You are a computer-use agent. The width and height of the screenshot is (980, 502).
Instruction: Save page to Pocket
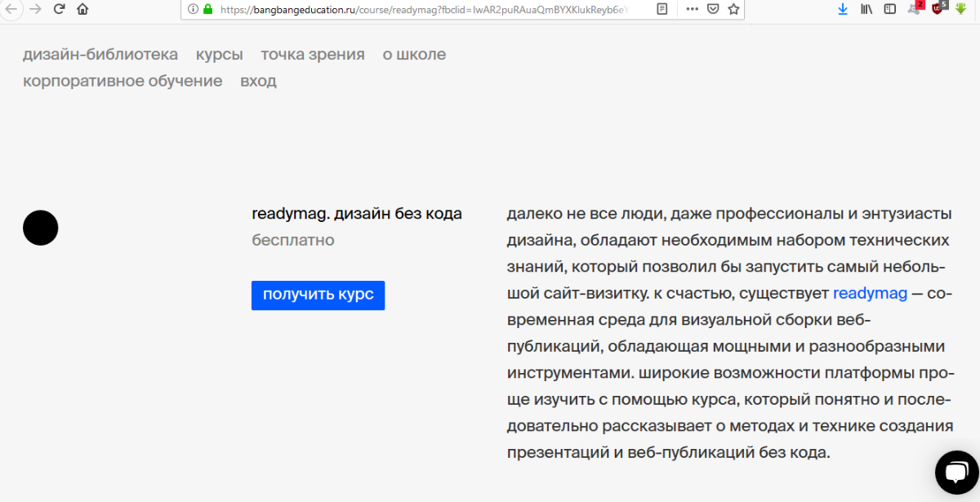(x=712, y=9)
